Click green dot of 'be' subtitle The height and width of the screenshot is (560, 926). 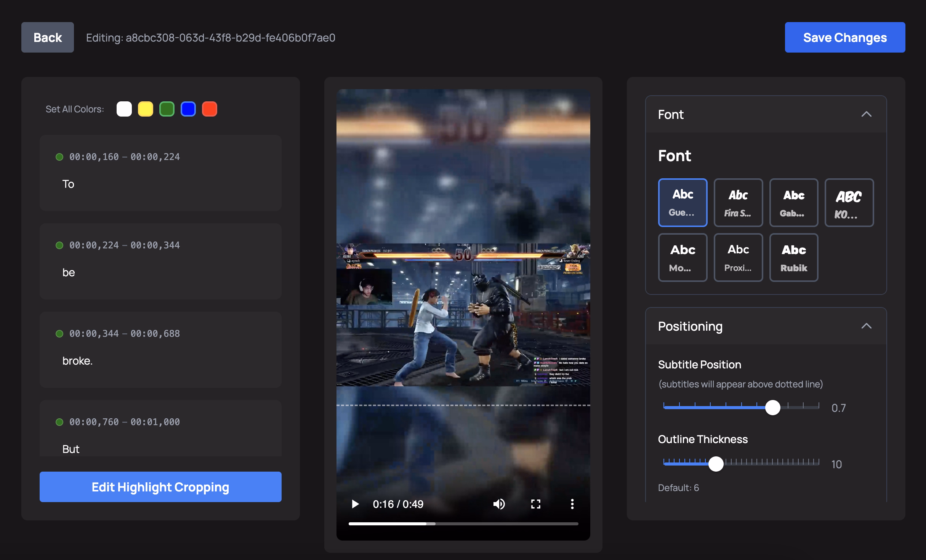click(x=59, y=245)
